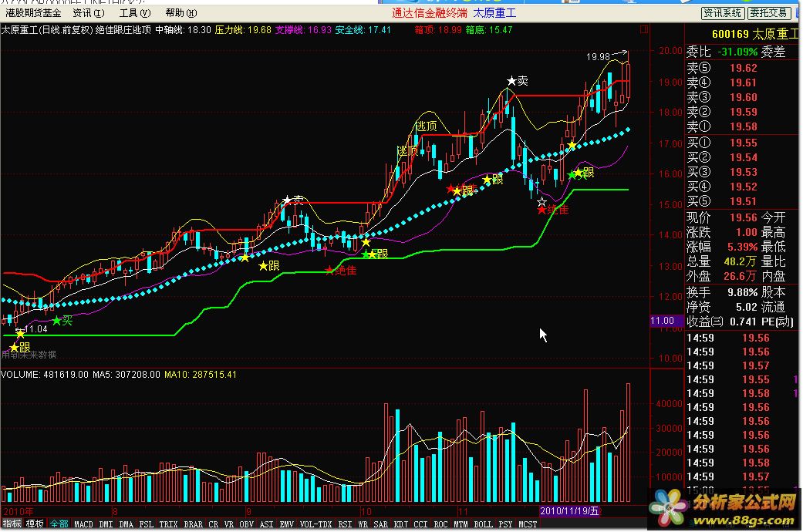Switch to the DMI indicator

coord(106,524)
